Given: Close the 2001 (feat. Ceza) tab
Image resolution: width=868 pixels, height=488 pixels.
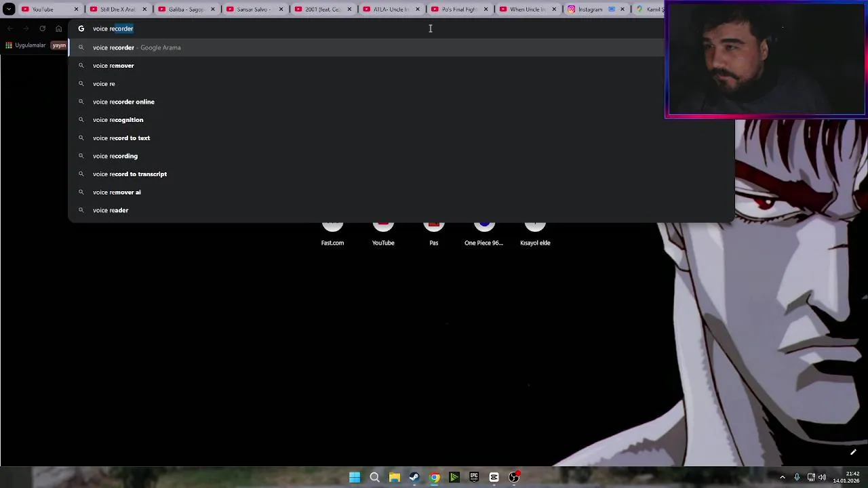Looking at the screenshot, I should point(349,9).
